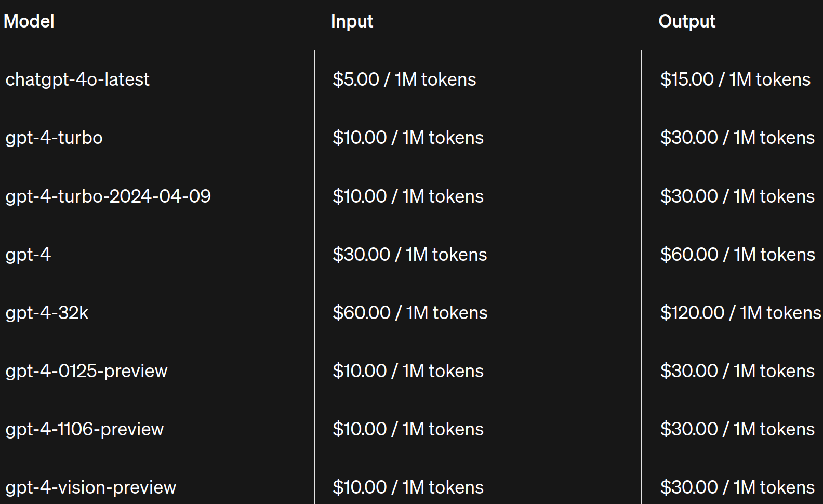The height and width of the screenshot is (504, 823).
Task: Click the gpt-4 model row label
Action: click(x=28, y=255)
